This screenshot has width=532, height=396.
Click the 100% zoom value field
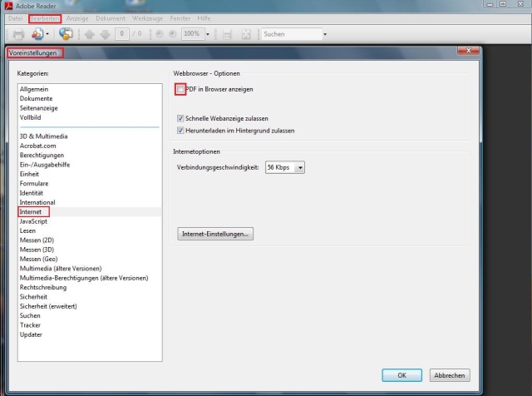[x=193, y=34]
